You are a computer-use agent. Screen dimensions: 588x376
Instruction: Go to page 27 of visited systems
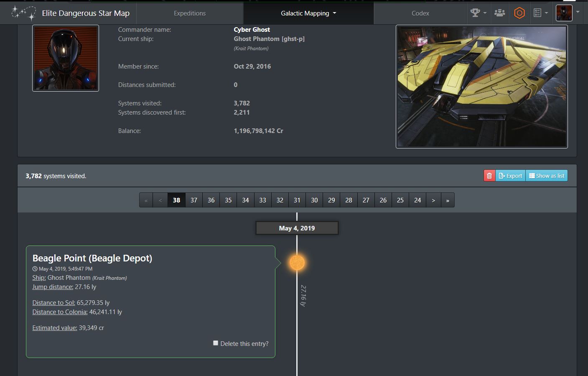pyautogui.click(x=366, y=200)
